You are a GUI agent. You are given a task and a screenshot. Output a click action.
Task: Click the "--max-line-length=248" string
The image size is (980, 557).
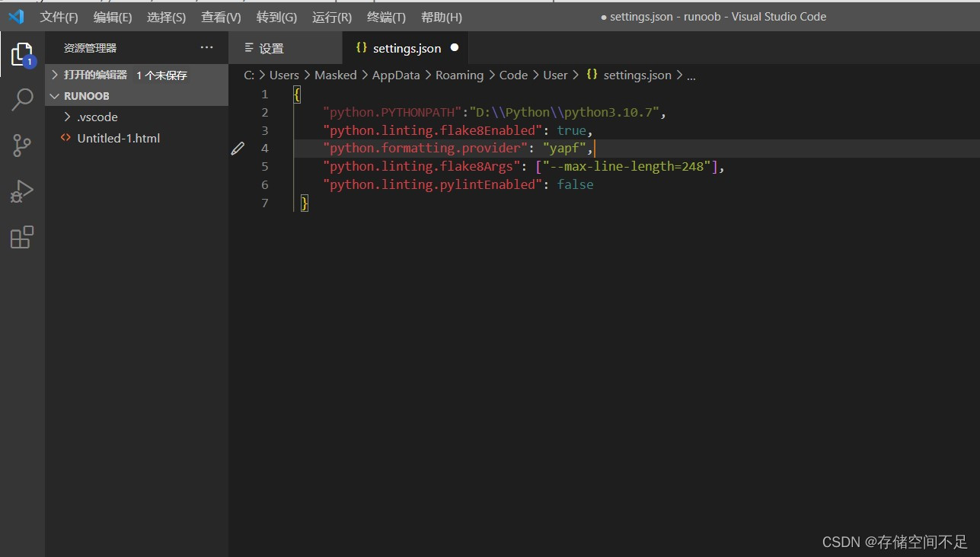coord(627,167)
